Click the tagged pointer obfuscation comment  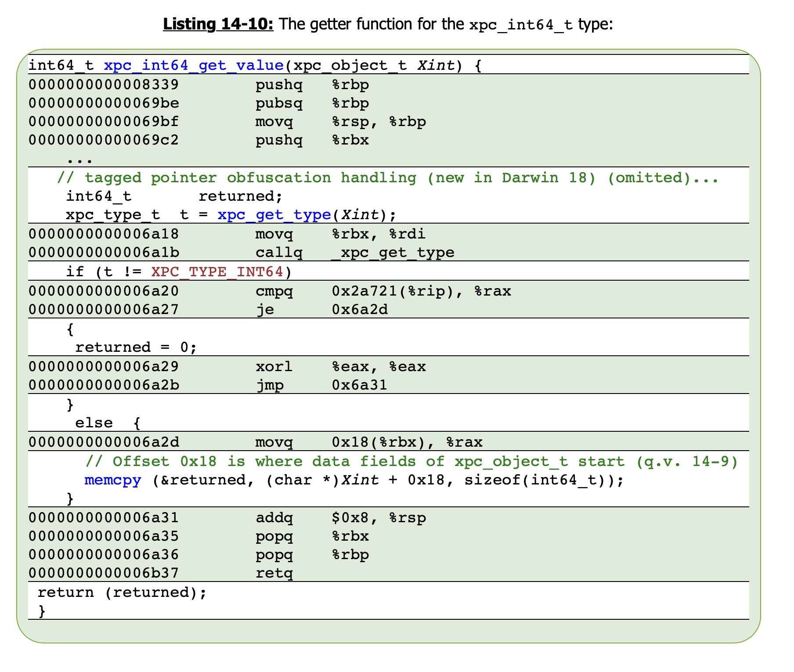tap(388, 177)
